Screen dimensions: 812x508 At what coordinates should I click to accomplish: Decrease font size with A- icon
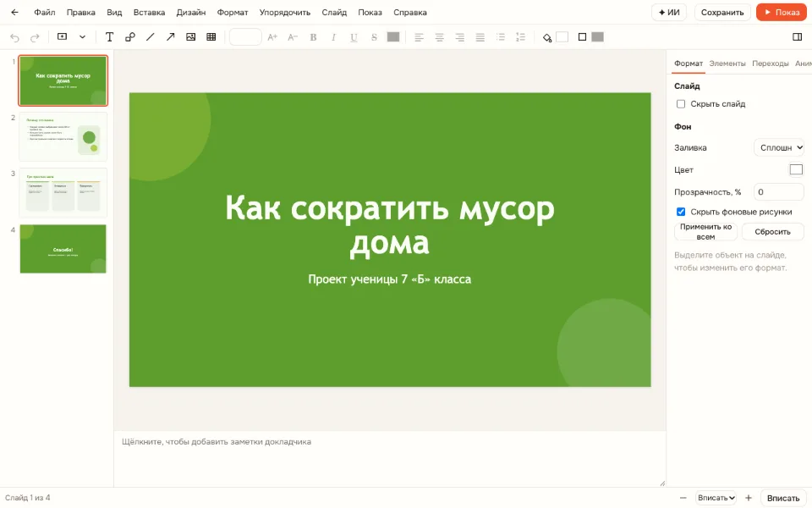click(x=293, y=36)
